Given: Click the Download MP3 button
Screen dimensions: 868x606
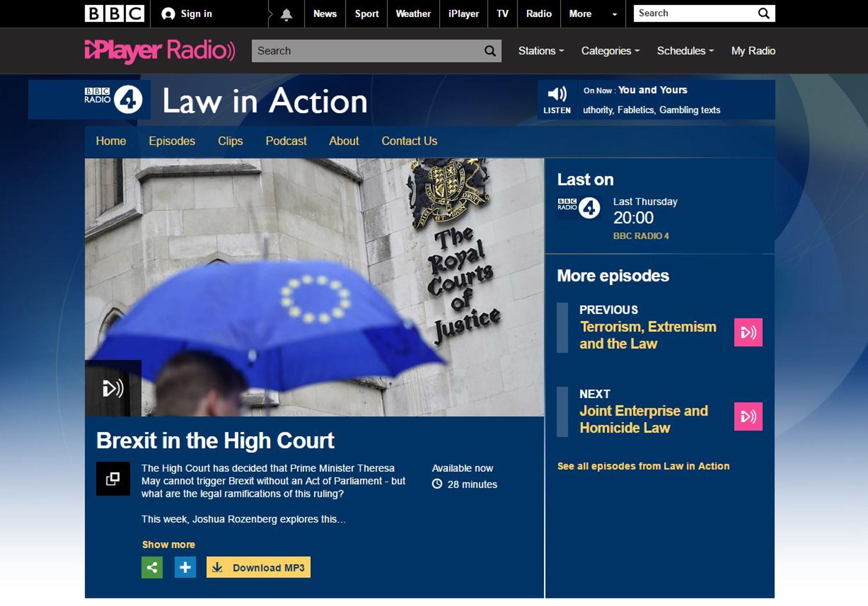Looking at the screenshot, I should click(259, 567).
